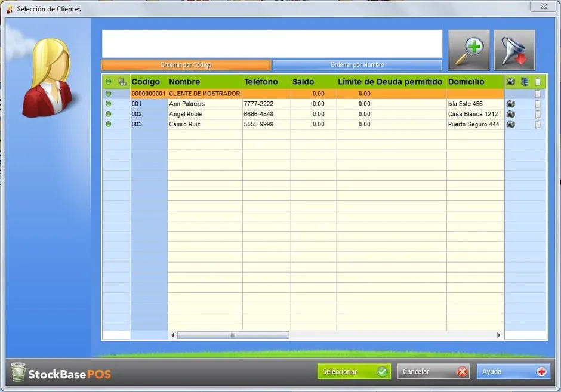This screenshot has width=561, height=392.
Task: Click the scrollbar left arrow
Action: [x=173, y=335]
